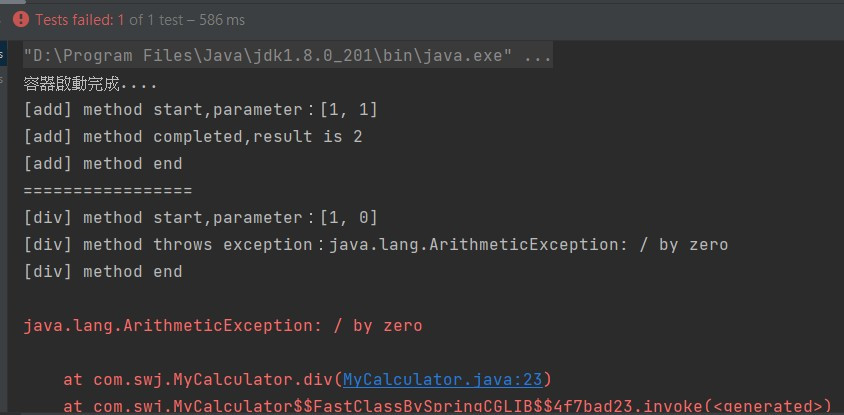Select '[div] method start,parameter' line
The image size is (844, 415).
click(201, 217)
